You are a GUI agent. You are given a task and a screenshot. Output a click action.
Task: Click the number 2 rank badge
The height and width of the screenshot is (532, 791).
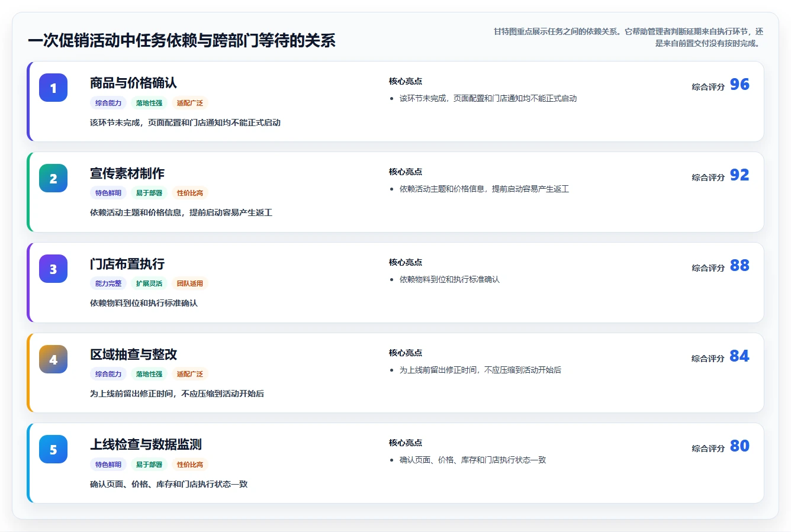[x=53, y=178]
